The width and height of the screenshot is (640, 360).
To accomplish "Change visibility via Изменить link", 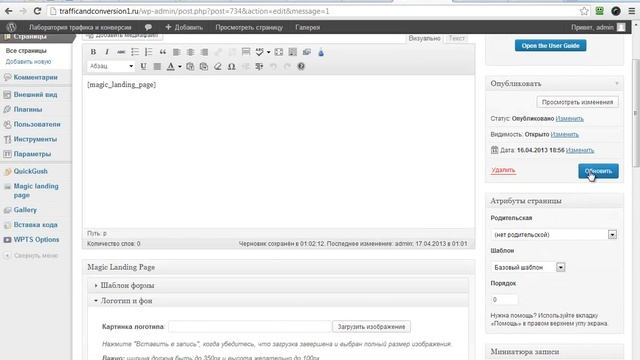I will click(x=564, y=134).
